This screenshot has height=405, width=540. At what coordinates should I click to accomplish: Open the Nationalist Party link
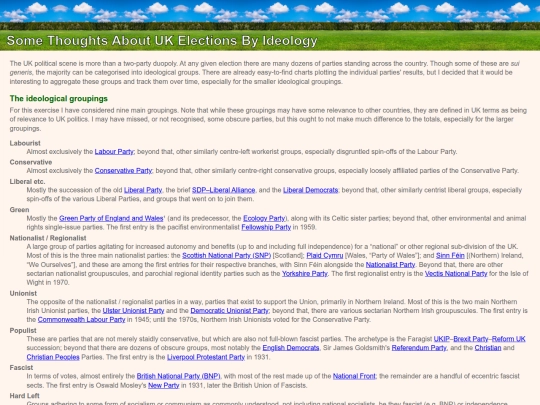pyautogui.click(x=390, y=265)
